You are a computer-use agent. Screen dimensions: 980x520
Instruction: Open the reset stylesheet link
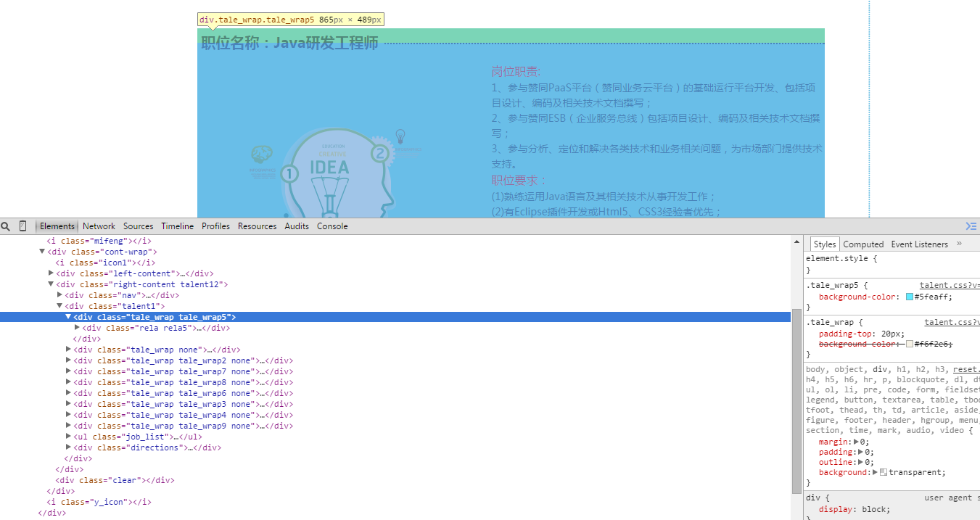[966, 369]
